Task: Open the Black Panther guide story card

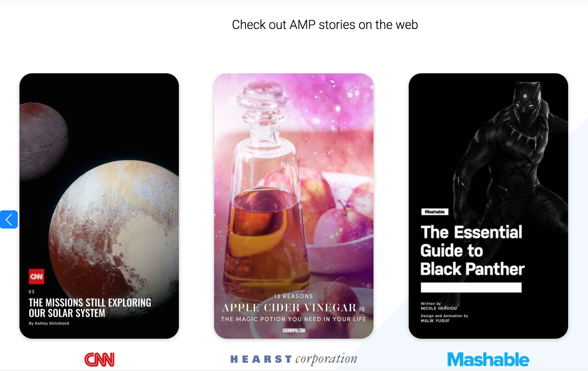Action: click(488, 206)
